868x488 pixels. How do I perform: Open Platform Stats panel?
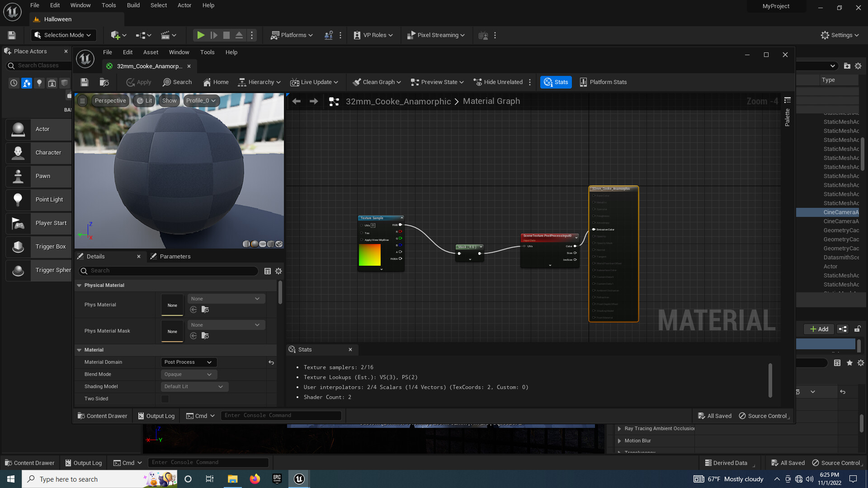(603, 82)
